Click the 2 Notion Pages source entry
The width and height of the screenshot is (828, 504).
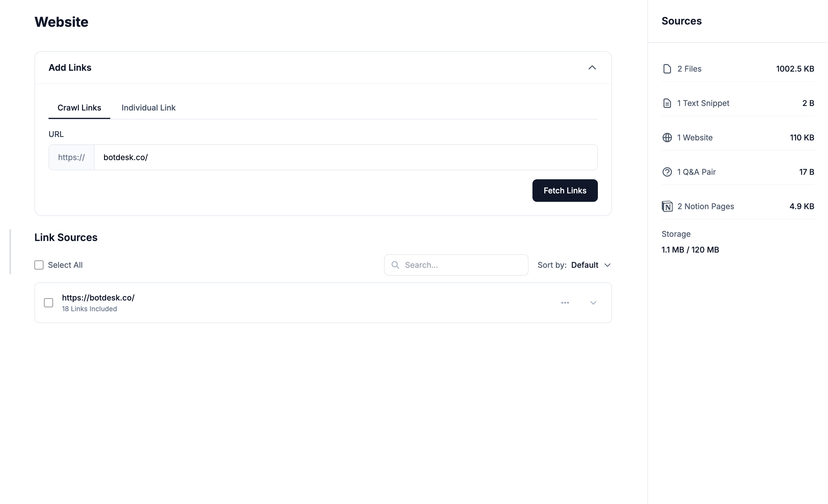(705, 206)
